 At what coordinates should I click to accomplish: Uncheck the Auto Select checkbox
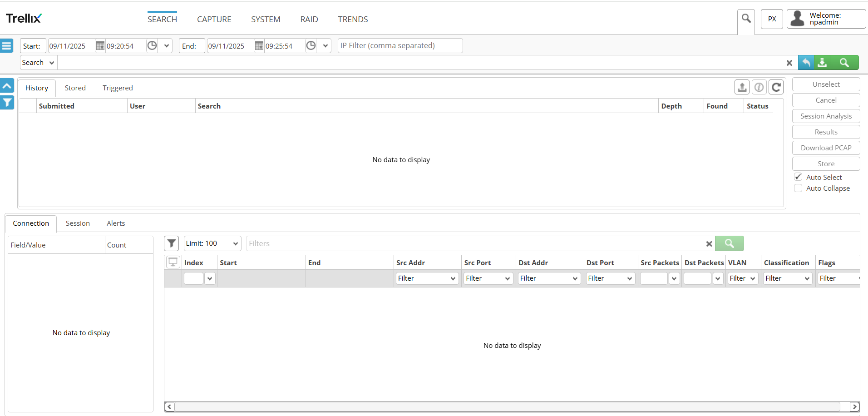(x=798, y=177)
